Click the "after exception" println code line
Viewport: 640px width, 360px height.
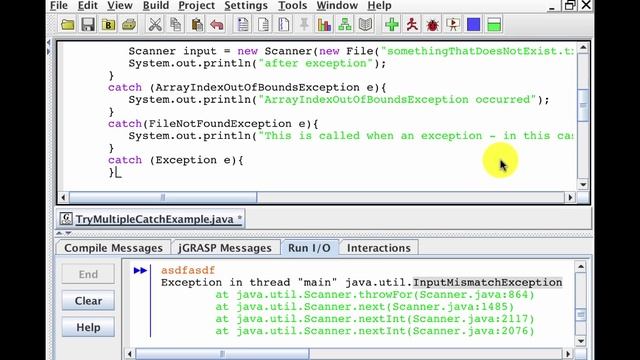tap(257, 63)
